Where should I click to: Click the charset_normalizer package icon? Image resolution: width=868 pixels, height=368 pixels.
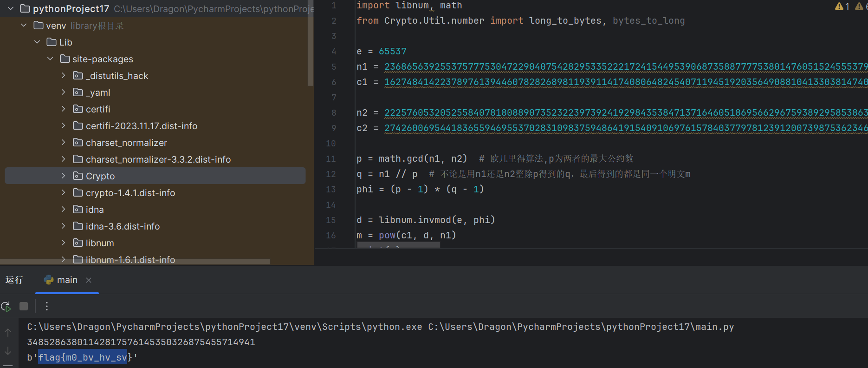(x=78, y=143)
